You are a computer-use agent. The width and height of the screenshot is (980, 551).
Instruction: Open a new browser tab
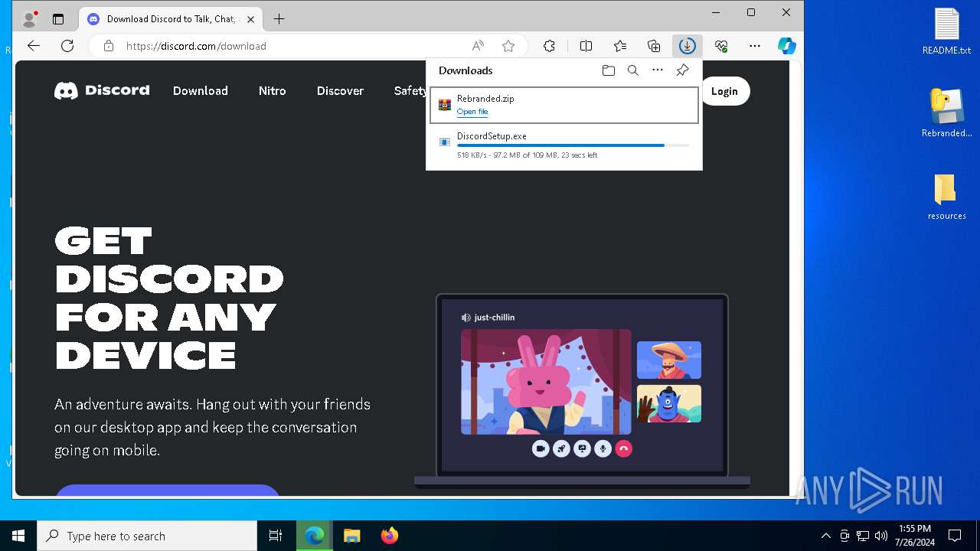click(279, 19)
